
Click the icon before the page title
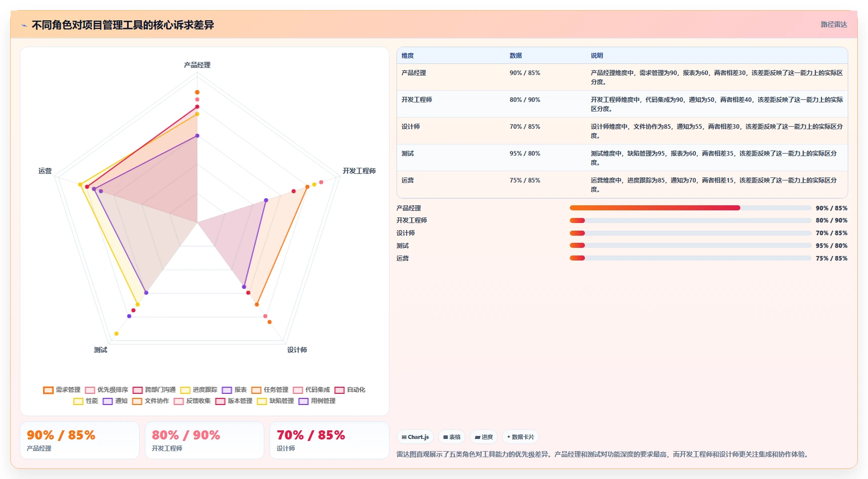(24, 25)
